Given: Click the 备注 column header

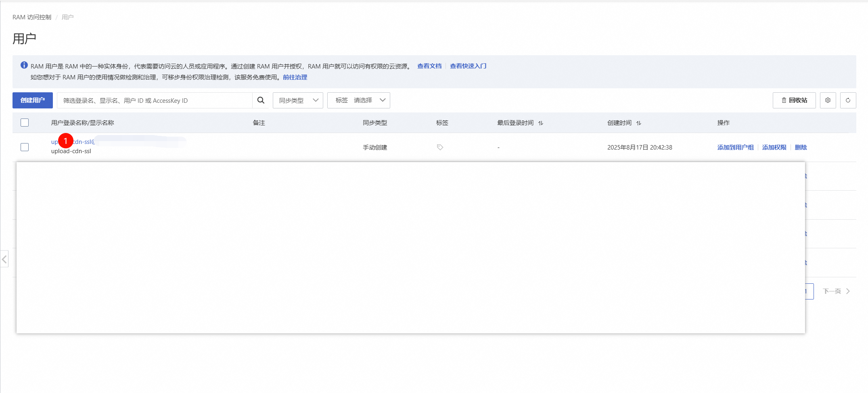Looking at the screenshot, I should click(259, 123).
